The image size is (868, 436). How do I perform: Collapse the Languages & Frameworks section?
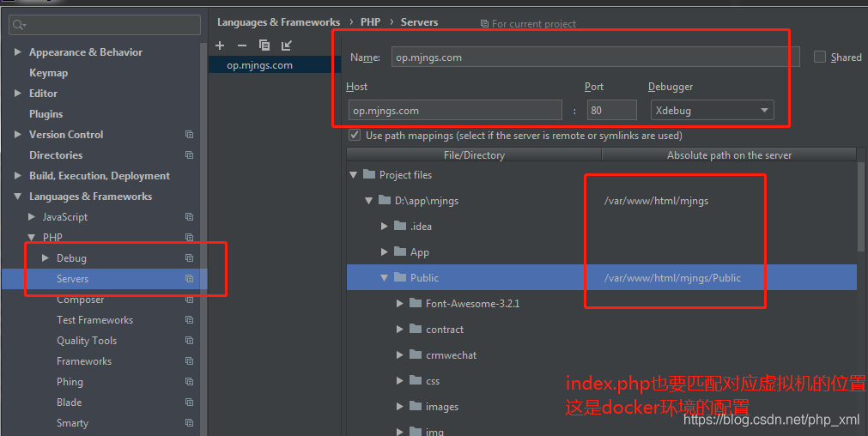[18, 197]
